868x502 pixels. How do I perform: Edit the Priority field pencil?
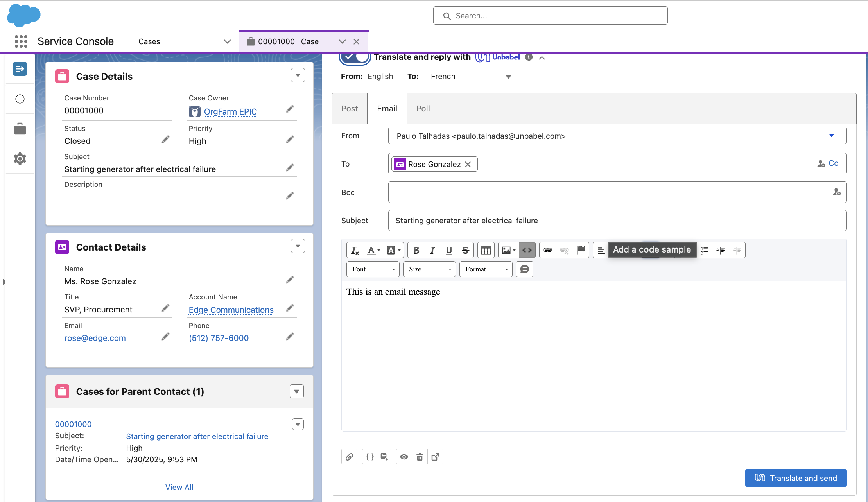(x=290, y=140)
